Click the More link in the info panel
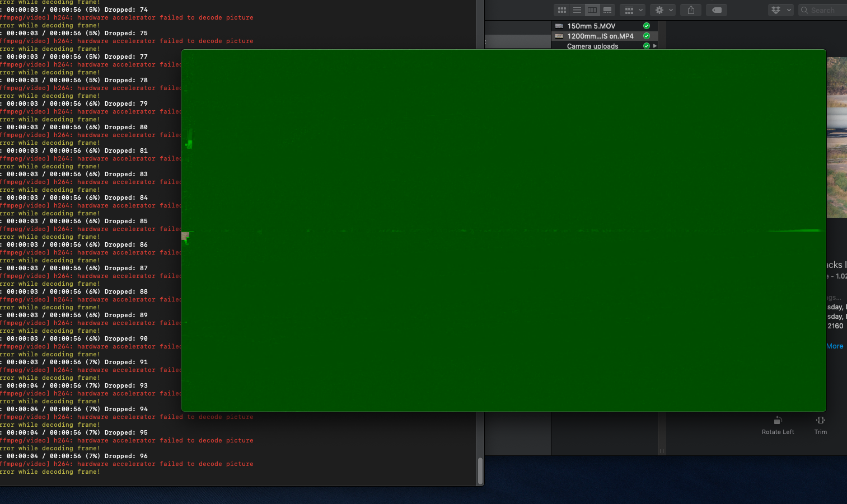 [x=835, y=346]
